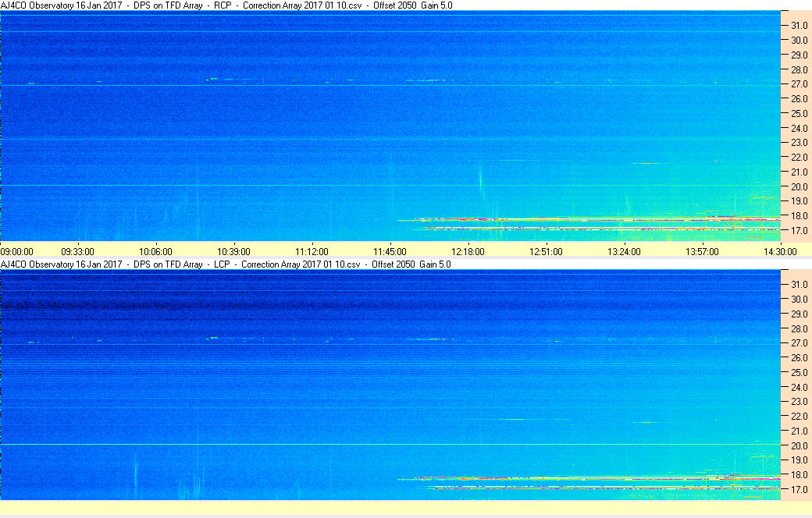Select 30.0 frequency label in LCP panel

[x=799, y=299]
